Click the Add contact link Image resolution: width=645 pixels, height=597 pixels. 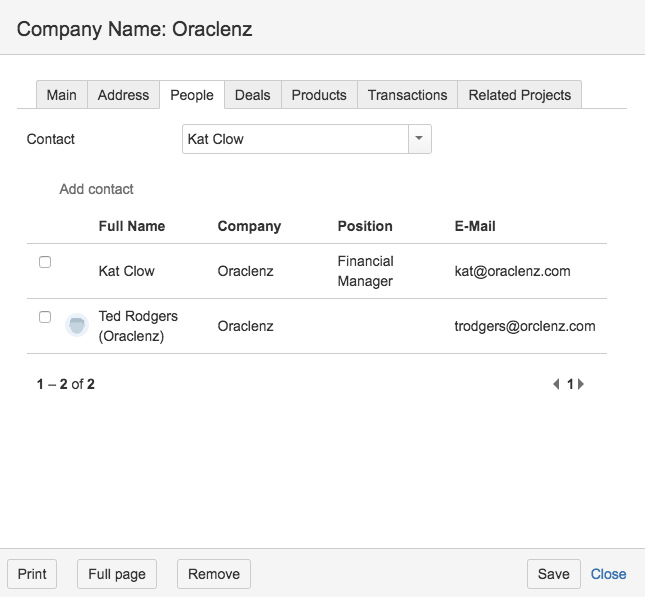click(96, 189)
